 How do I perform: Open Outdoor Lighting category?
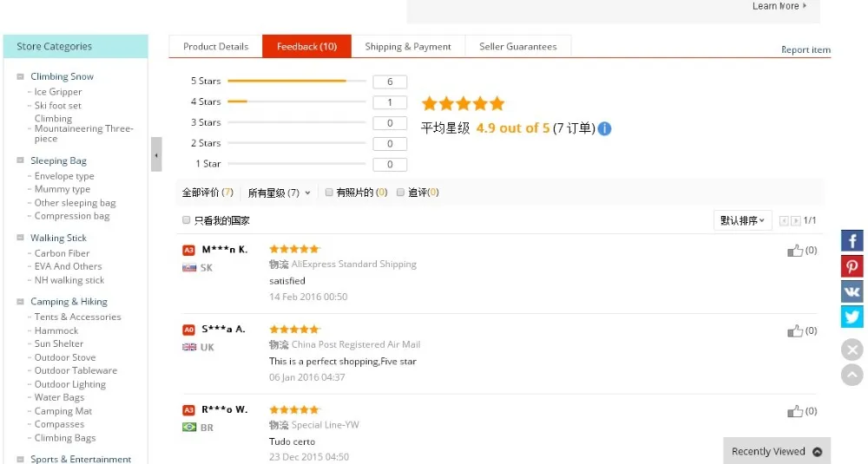(x=69, y=384)
